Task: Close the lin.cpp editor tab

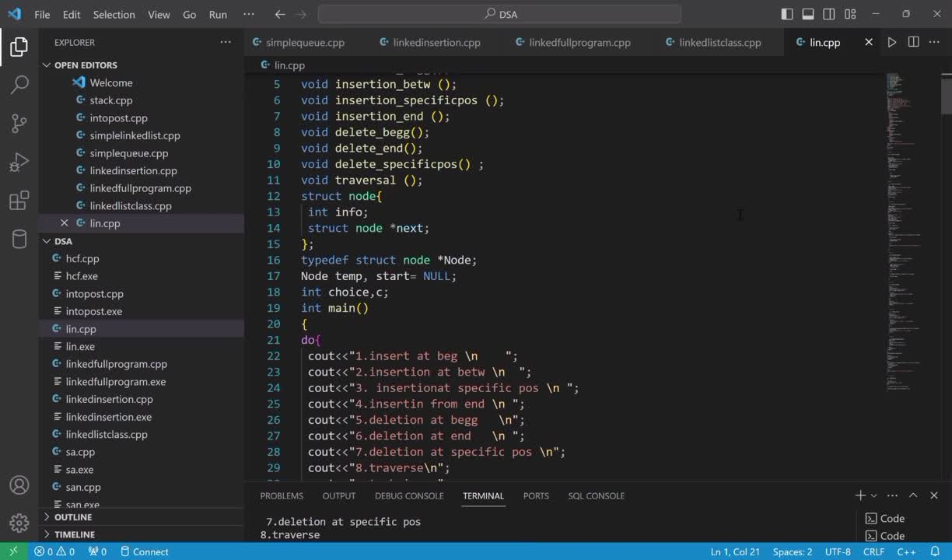Action: (x=869, y=42)
